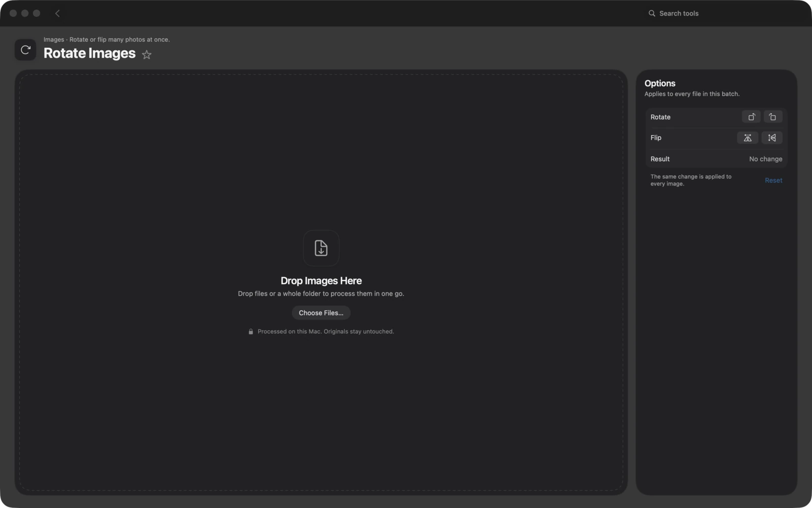Click the circular arrow Rotate Images tool icon
The image size is (812, 508).
25,50
